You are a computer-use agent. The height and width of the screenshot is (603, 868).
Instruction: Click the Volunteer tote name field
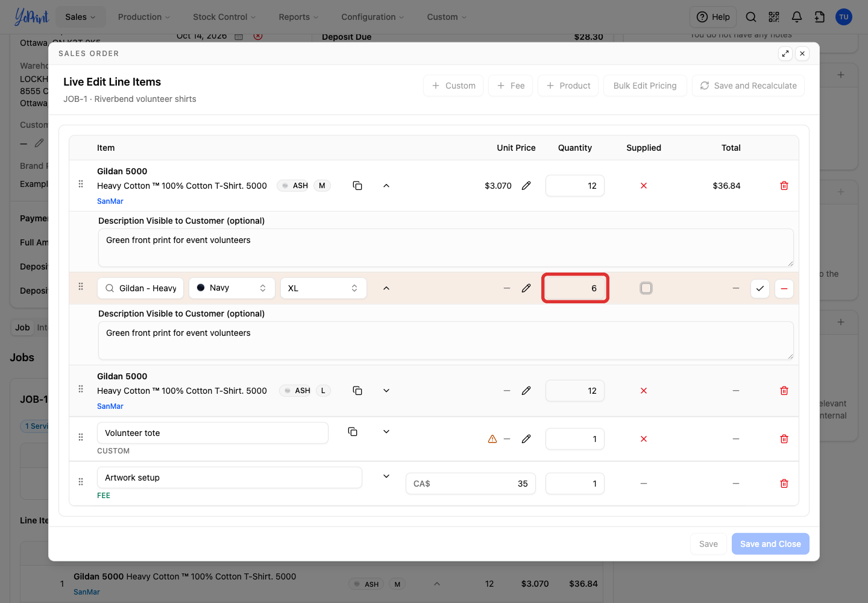coord(213,433)
